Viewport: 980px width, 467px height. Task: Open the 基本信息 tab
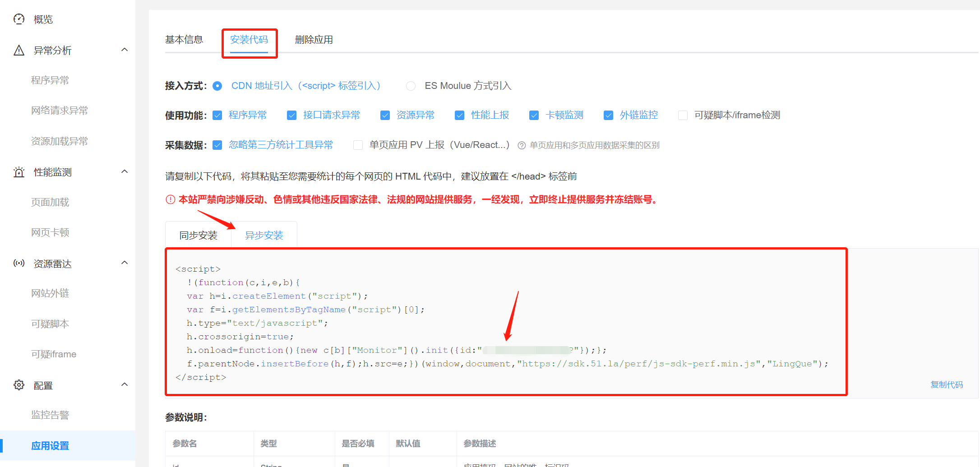tap(184, 40)
